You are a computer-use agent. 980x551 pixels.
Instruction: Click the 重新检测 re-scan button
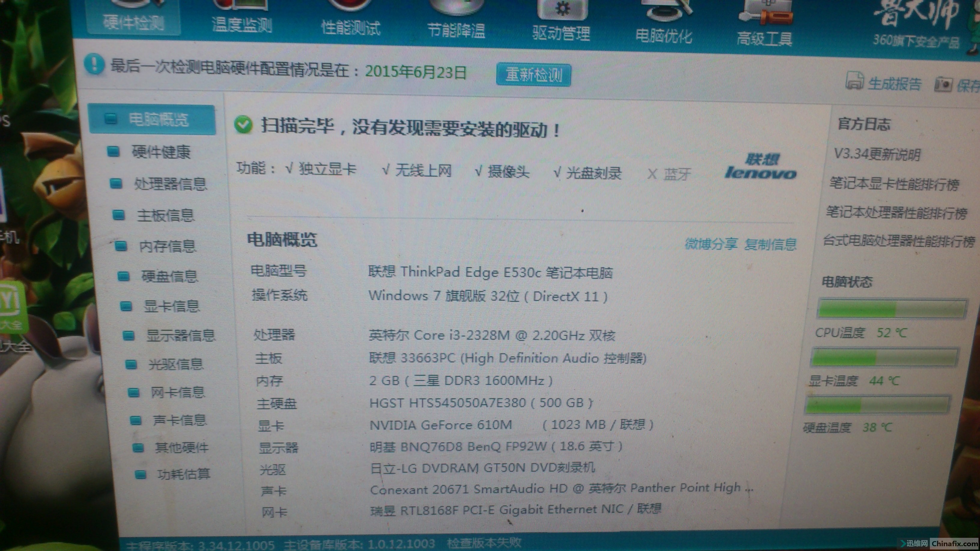(x=533, y=75)
